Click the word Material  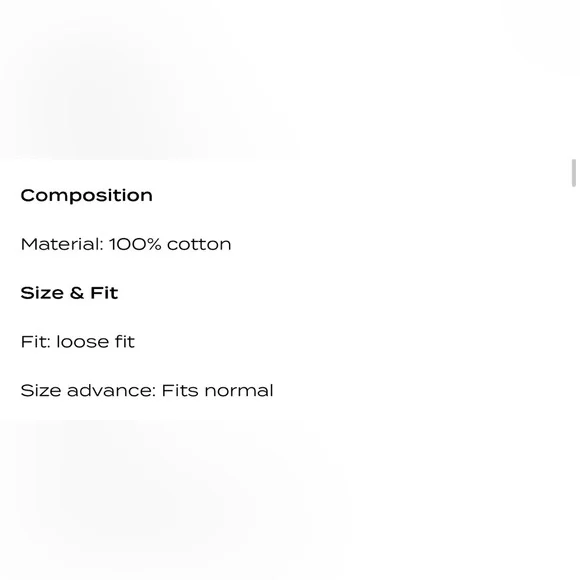pyautogui.click(x=60, y=244)
